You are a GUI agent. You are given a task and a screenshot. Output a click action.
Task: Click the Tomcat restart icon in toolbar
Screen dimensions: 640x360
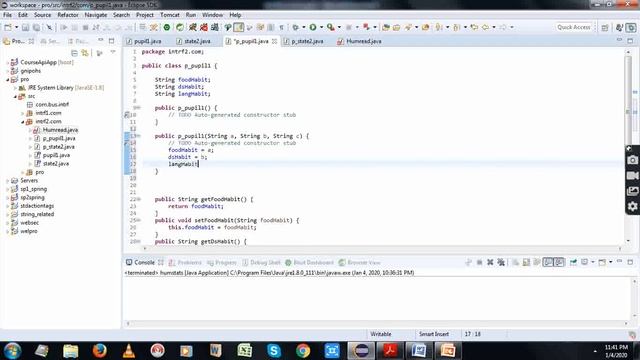point(215,27)
